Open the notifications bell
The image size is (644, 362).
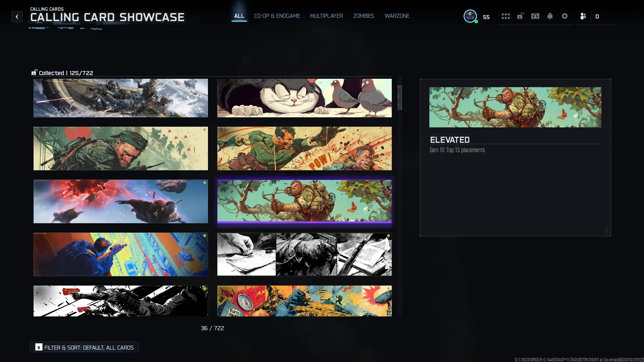[550, 16]
